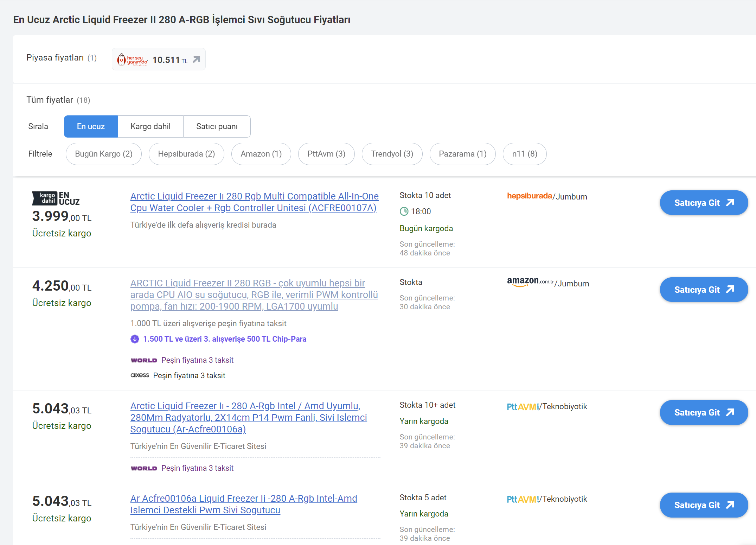Image resolution: width=756 pixels, height=545 pixels.
Task: Click 1.000 TL üzeri alışverişe peşin fiyatına taksit
Action: [x=208, y=323]
